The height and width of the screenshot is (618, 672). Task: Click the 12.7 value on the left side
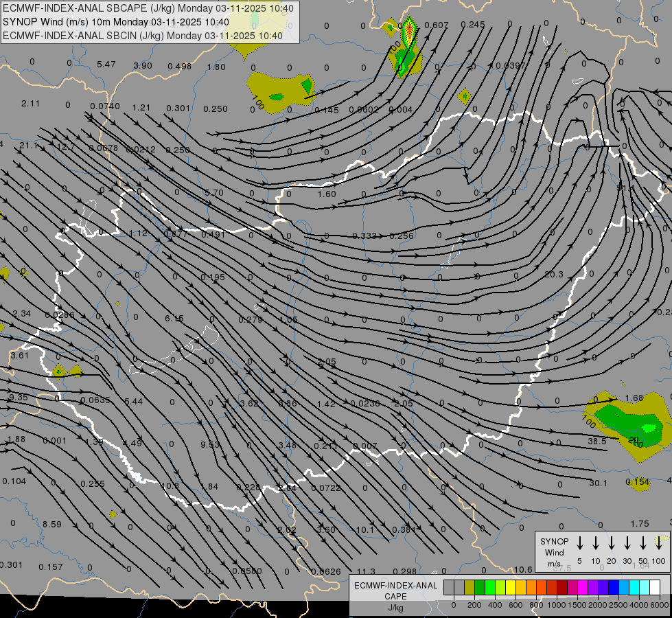coord(66,147)
